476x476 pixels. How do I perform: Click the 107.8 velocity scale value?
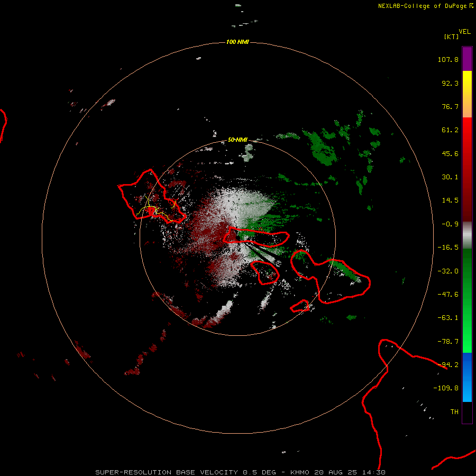[448, 59]
